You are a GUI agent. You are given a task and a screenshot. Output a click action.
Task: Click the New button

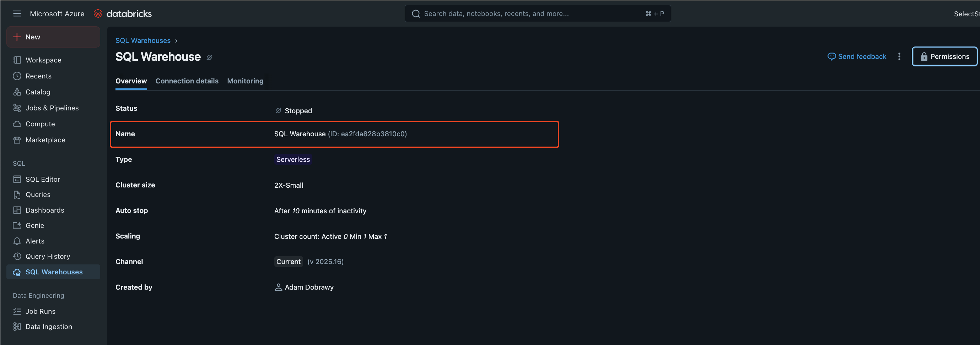53,37
